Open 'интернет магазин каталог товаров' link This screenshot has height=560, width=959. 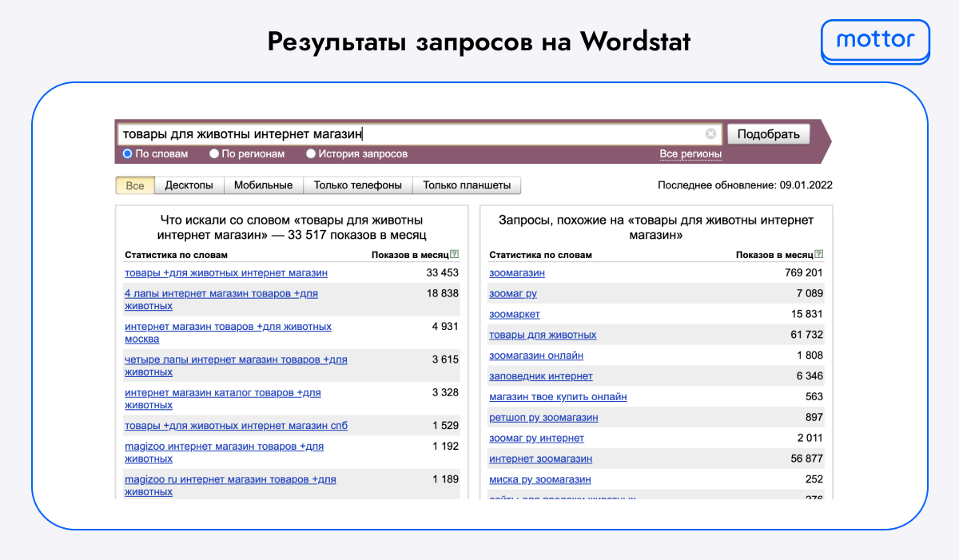[223, 399]
